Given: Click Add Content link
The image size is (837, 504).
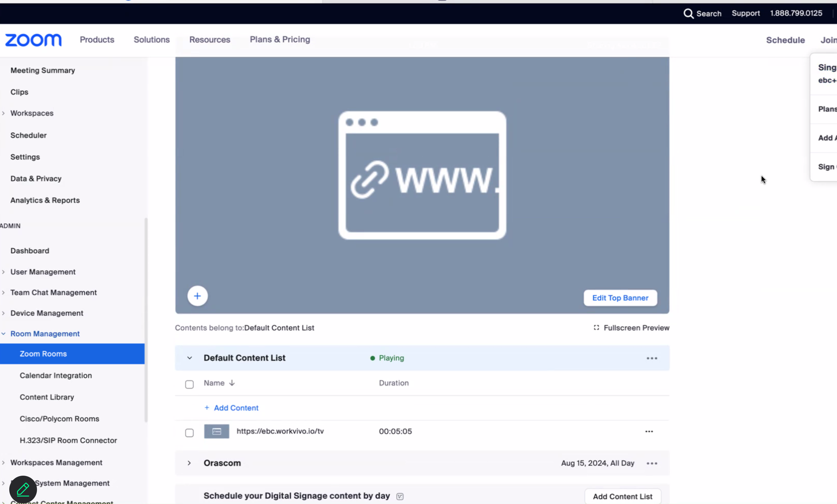Looking at the screenshot, I should click(236, 408).
